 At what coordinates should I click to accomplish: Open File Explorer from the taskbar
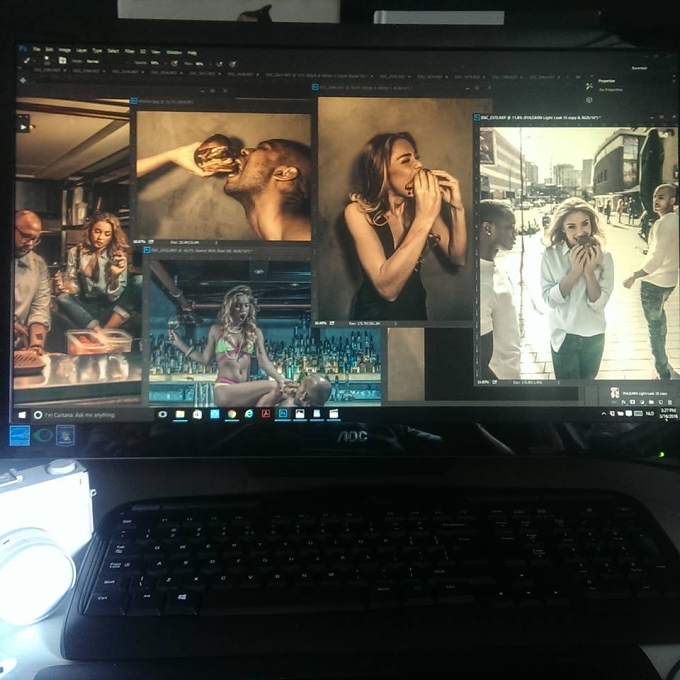coord(180,415)
